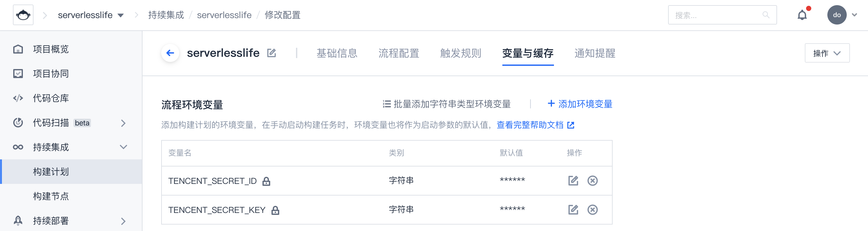Click the back arrow button
The width and height of the screenshot is (868, 231).
coord(170,53)
